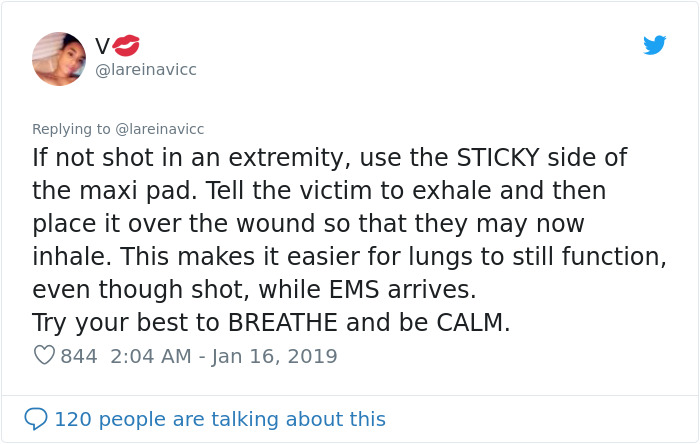Click the word "STICKY" in the tweet
The height and width of the screenshot is (444, 700).
pos(513,158)
